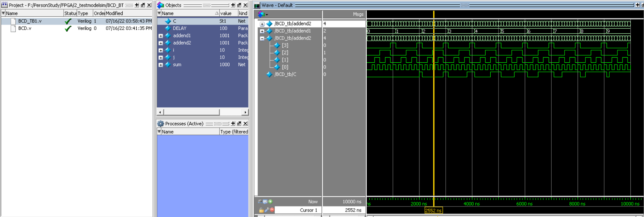This screenshot has height=217, width=644.
Task: Sort Project list by Type column
Action: [85, 13]
